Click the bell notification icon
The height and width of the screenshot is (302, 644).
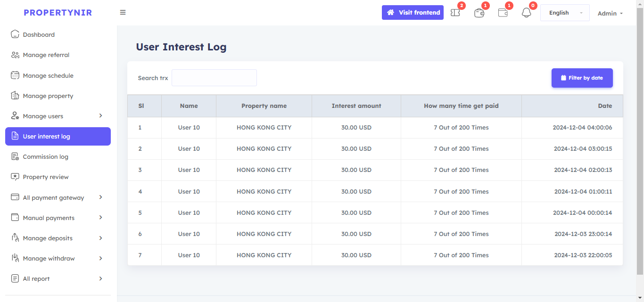click(526, 13)
